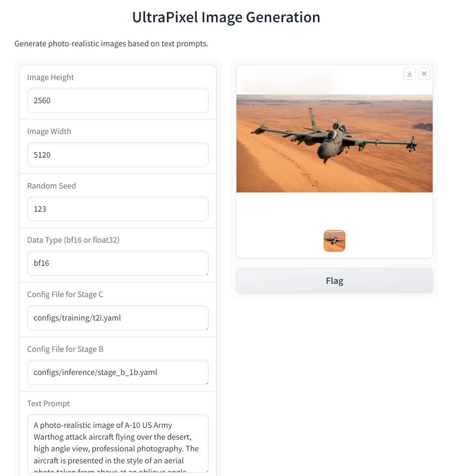Click the Stage B field resize corner
Viewport: 451px width, 476px height.
point(206,382)
